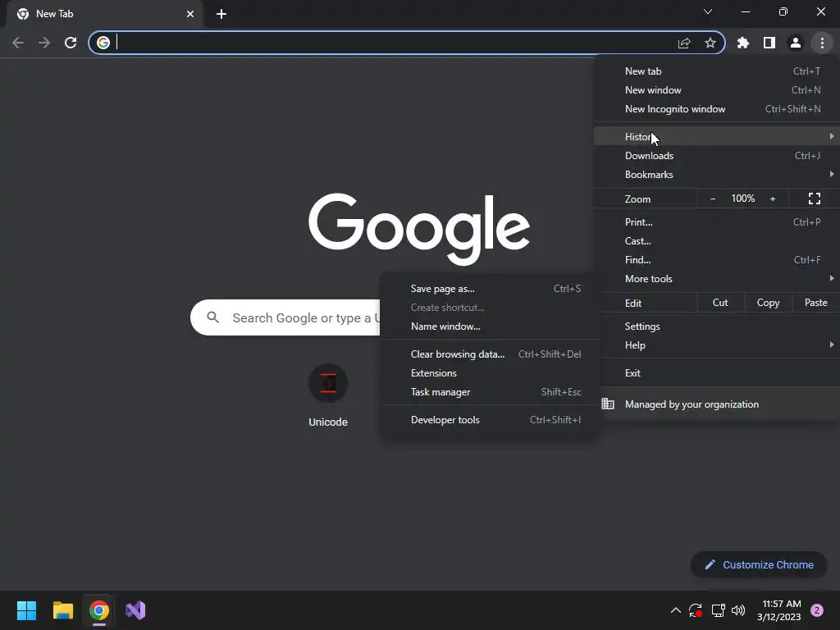Image resolution: width=840 pixels, height=630 pixels.
Task: Decrease zoom with the minus button
Action: click(x=713, y=199)
